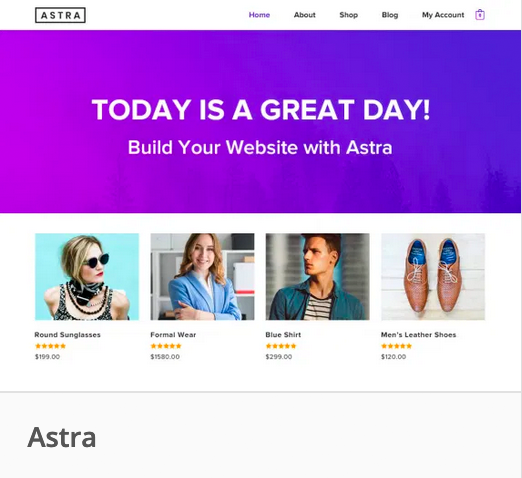Click the large Astra heading below
Viewport: 522px width, 478px height.
click(62, 437)
